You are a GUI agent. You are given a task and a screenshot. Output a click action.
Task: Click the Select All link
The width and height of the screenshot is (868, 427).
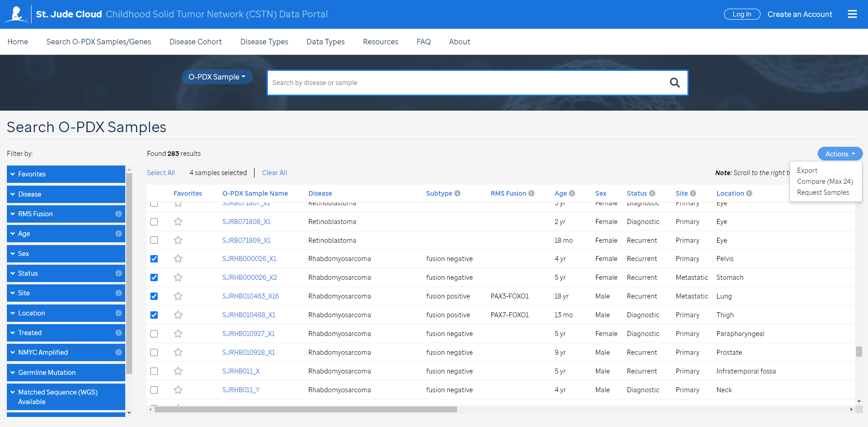(x=161, y=173)
